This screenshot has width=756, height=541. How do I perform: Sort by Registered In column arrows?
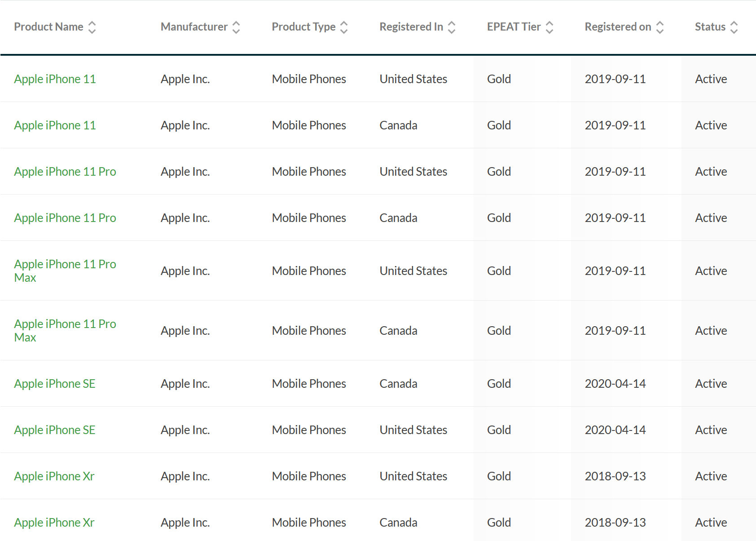coord(452,27)
